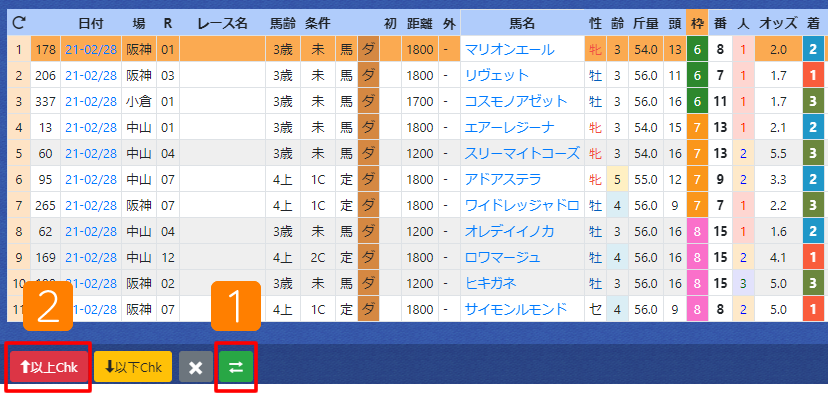
Task: Click the finish position 1 for リヴェット
Action: pos(813,76)
